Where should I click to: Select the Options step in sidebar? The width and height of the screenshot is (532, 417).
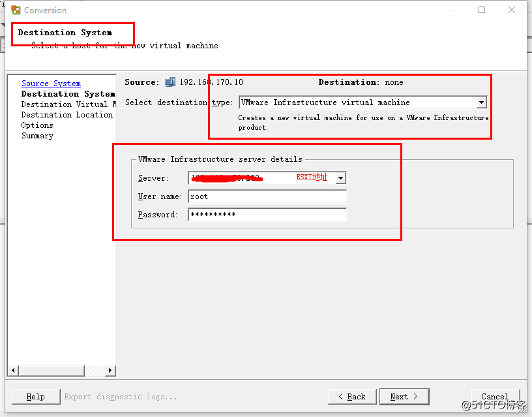pos(37,125)
